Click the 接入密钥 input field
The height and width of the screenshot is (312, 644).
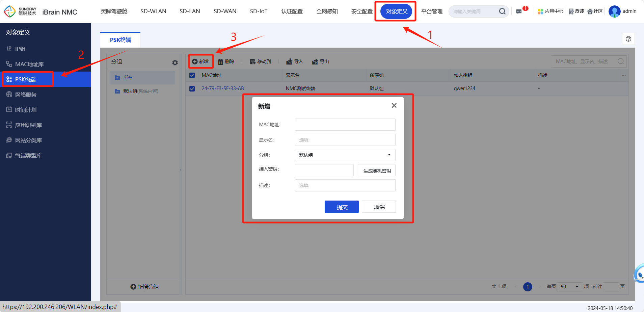point(324,170)
